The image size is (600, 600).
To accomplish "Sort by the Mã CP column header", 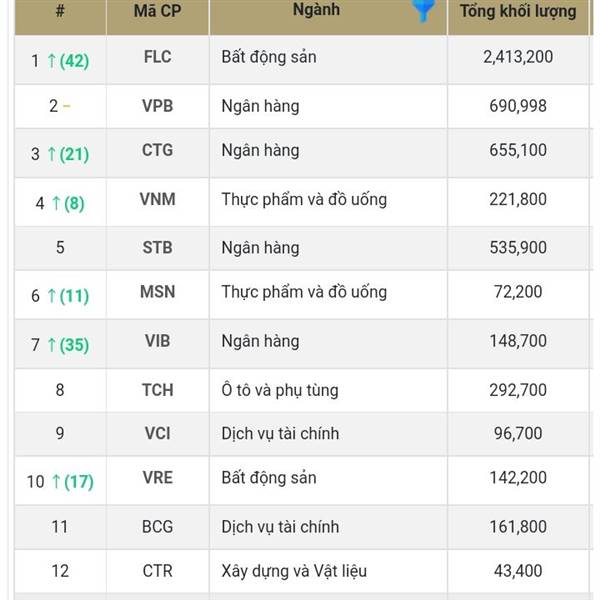I will (x=158, y=11).
